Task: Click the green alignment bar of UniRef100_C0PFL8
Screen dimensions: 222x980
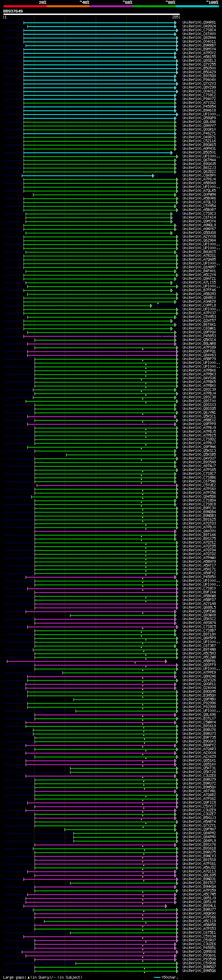Action: click(x=88, y=306)
